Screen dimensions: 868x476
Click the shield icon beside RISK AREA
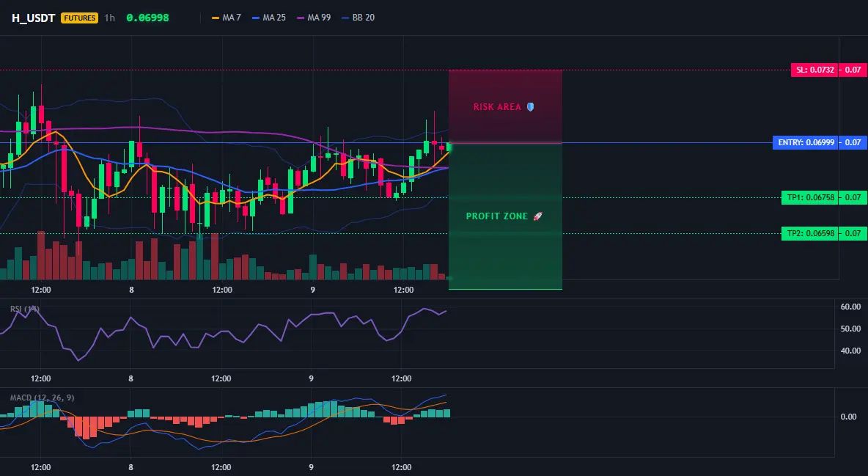530,107
